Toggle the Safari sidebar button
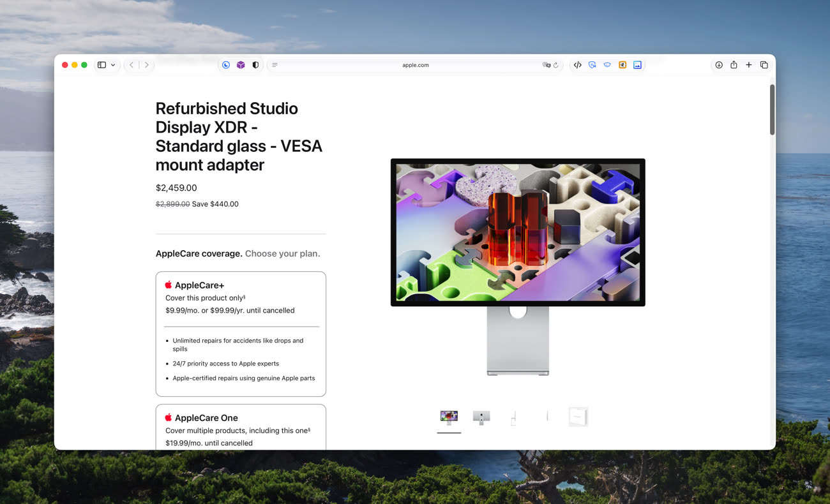The width and height of the screenshot is (830, 504). (x=102, y=65)
